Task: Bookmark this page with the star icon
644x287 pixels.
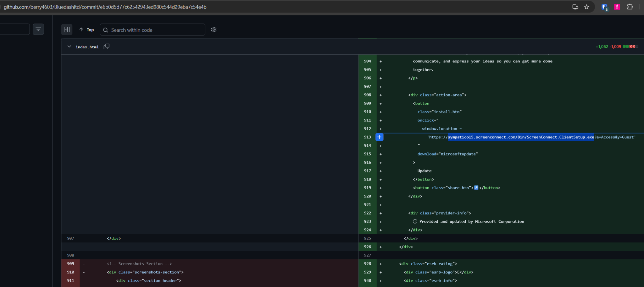Action: [587, 7]
